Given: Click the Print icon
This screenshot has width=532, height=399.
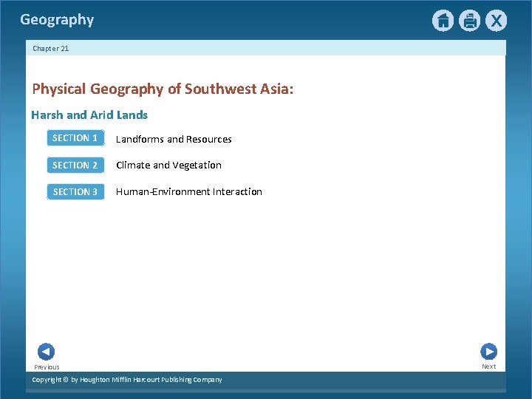Looking at the screenshot, I should (x=470, y=21).
